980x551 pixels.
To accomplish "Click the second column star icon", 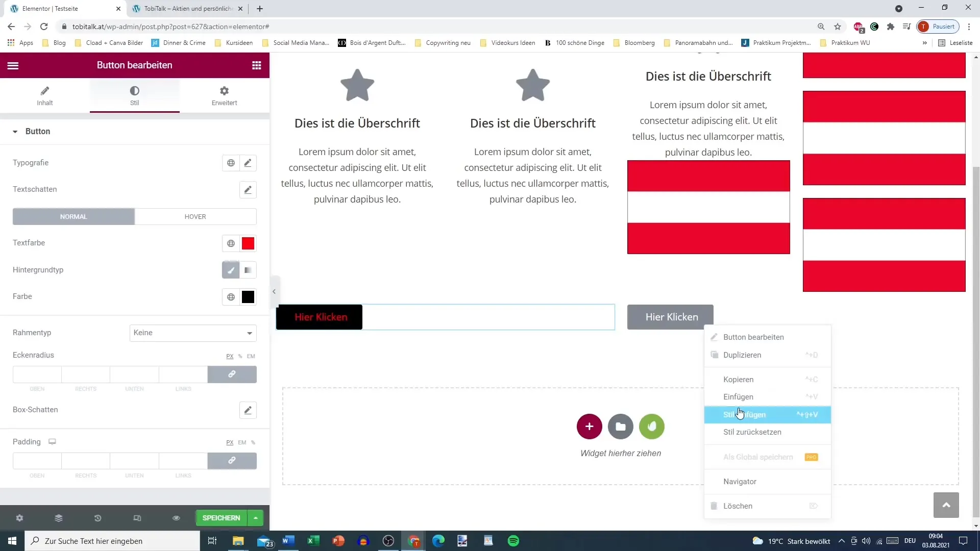I will click(x=533, y=85).
